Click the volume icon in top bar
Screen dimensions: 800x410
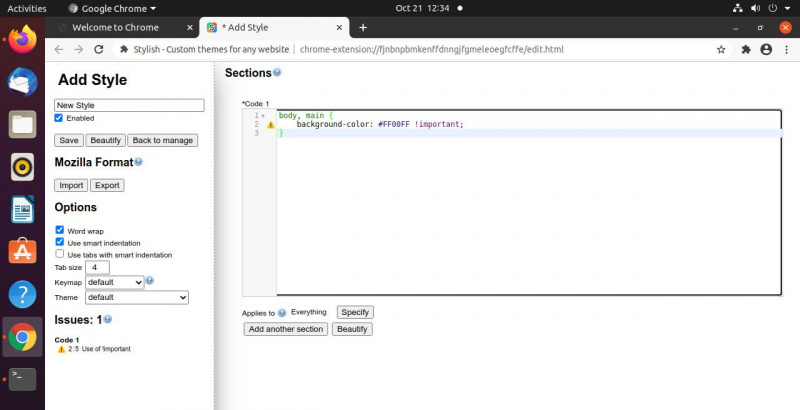tap(756, 8)
